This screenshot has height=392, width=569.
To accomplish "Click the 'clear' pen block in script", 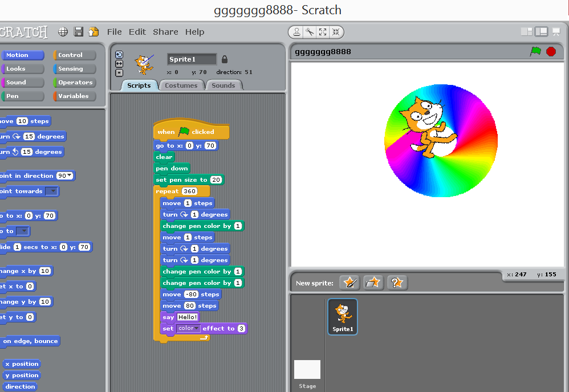I will [164, 157].
